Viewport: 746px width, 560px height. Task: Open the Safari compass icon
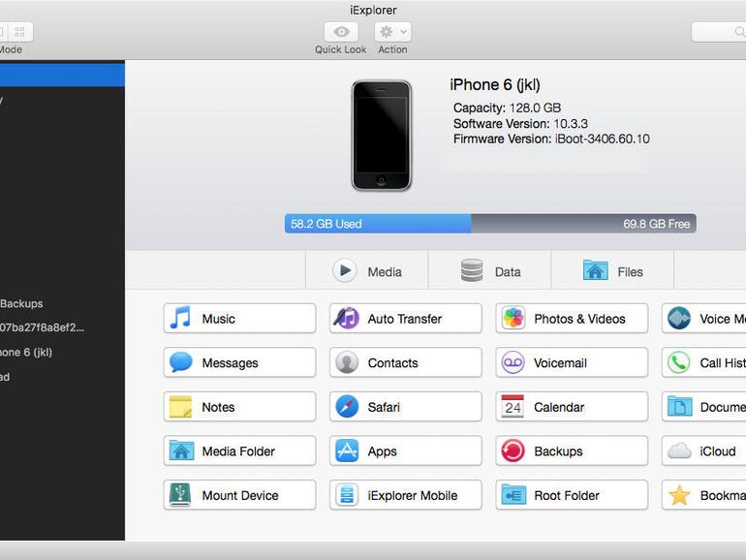[x=347, y=407]
